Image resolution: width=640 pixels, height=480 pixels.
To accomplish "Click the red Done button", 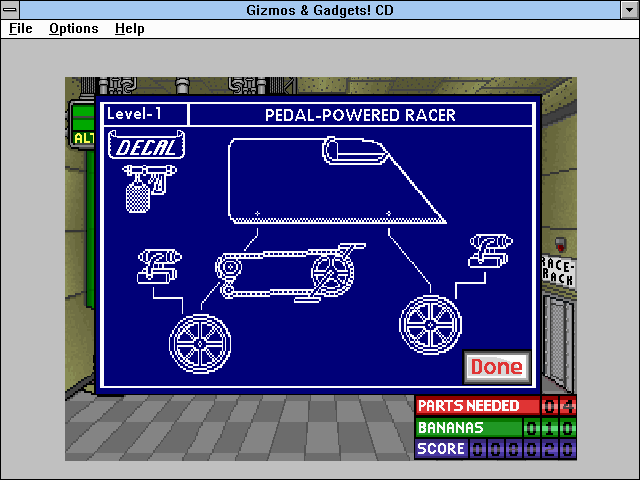I will [497, 367].
